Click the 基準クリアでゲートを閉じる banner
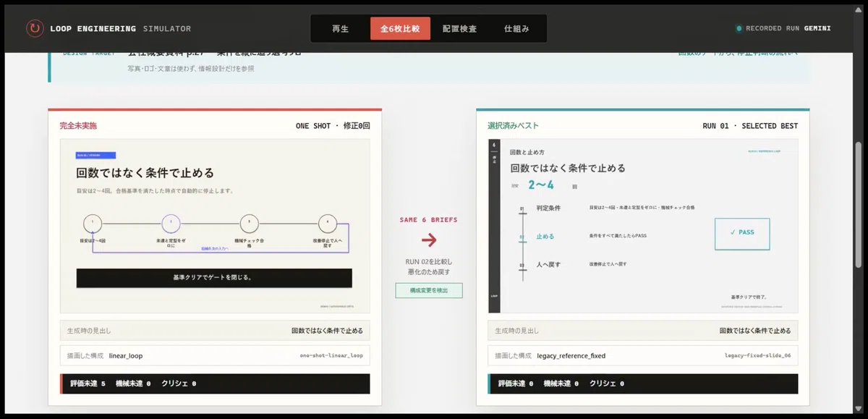Viewport: 868px width, 419px height. point(214,278)
